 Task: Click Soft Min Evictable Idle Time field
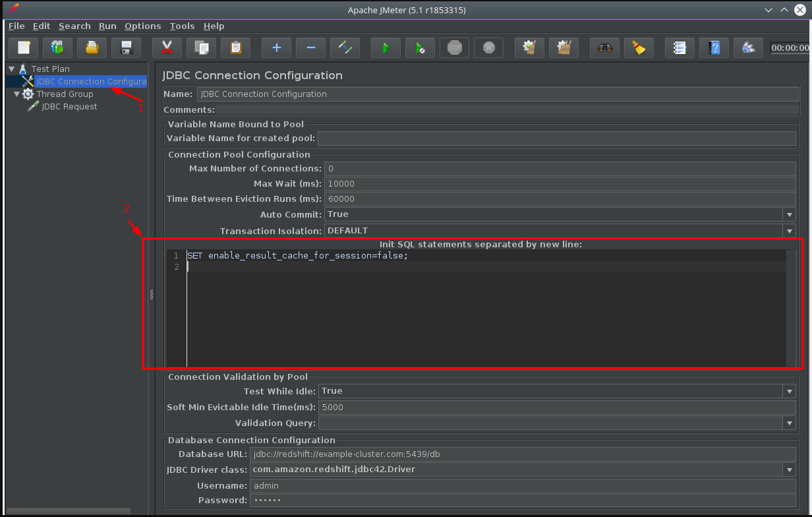click(557, 408)
